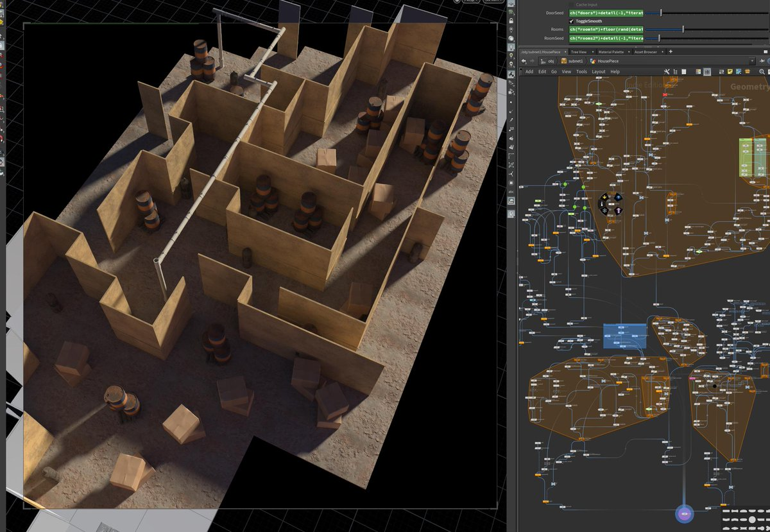Viewport: 770px width, 532px height.
Task: Switch to the Asset Browser tab
Action: pos(647,51)
